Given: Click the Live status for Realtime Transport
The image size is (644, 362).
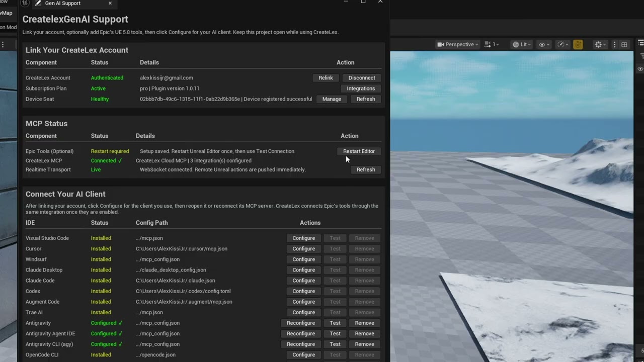Looking at the screenshot, I should (96, 170).
